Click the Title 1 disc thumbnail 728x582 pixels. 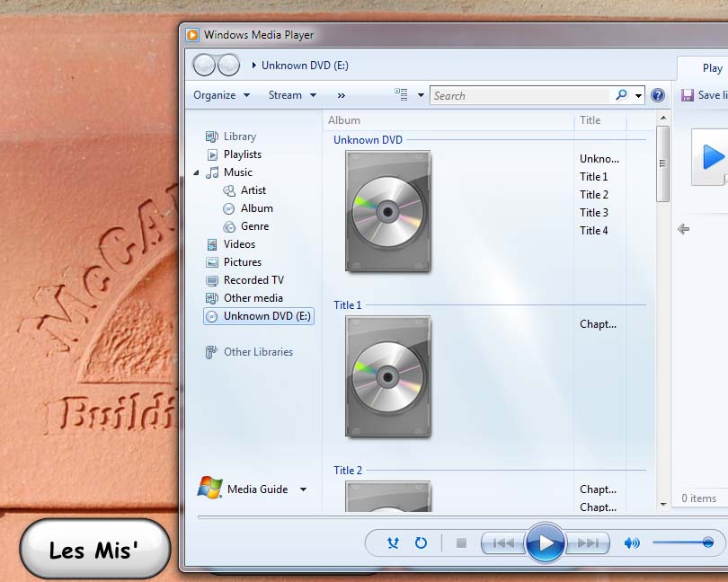(388, 376)
